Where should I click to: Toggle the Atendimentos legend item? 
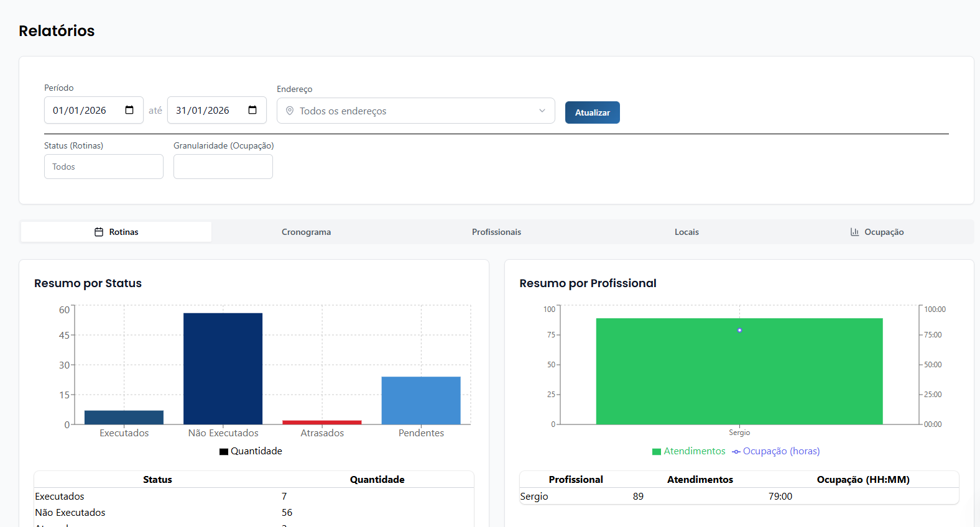(x=689, y=451)
